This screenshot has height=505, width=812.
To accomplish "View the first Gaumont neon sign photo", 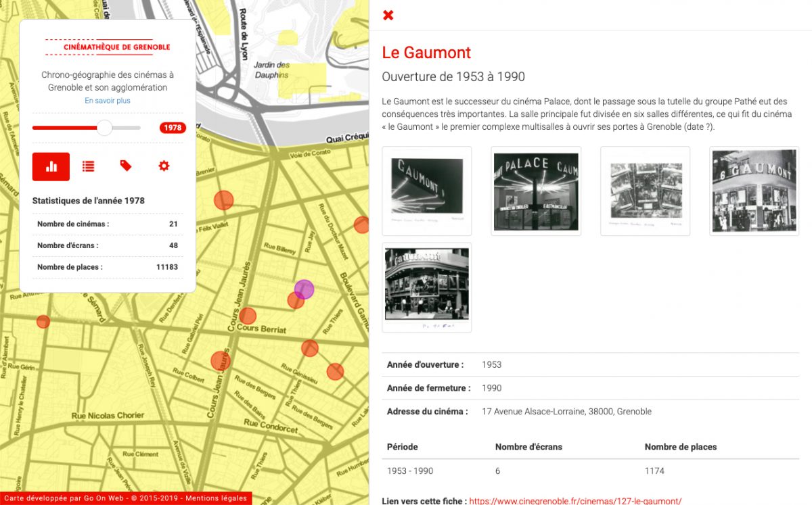I will pyautogui.click(x=427, y=191).
